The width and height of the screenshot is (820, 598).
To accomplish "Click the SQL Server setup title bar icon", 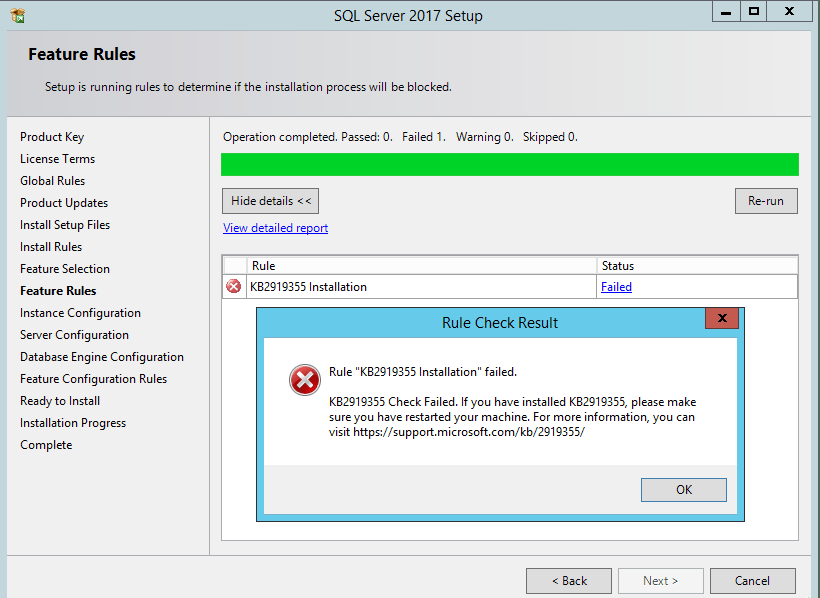I will pyautogui.click(x=17, y=16).
